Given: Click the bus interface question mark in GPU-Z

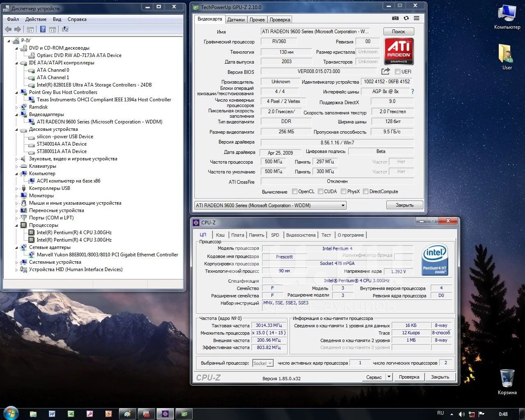Looking at the screenshot, I should [x=413, y=91].
